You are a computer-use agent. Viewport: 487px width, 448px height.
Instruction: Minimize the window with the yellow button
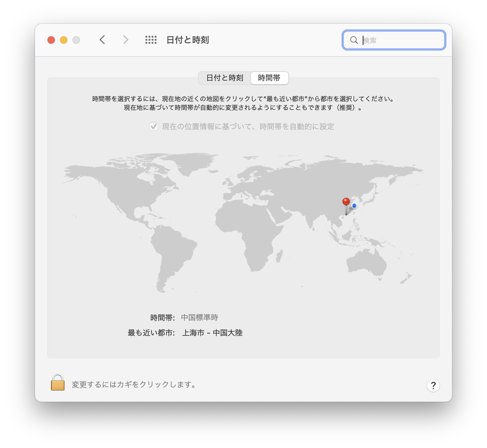point(64,40)
